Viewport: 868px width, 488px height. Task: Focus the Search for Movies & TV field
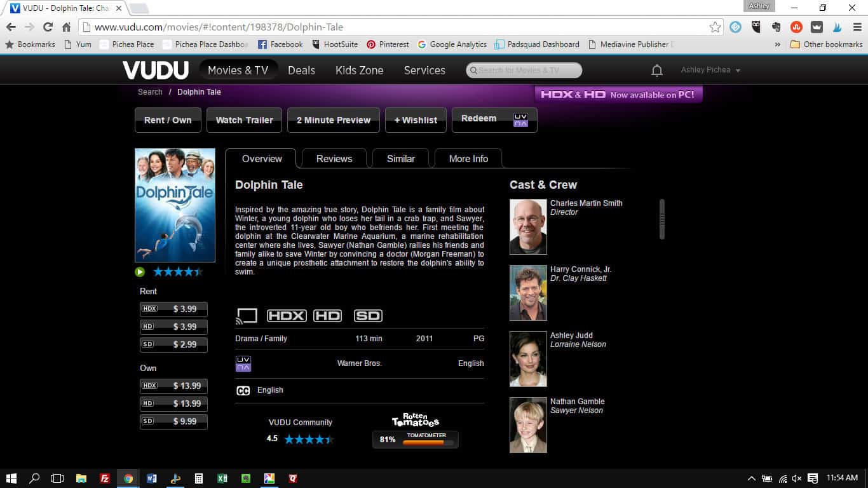click(x=524, y=71)
